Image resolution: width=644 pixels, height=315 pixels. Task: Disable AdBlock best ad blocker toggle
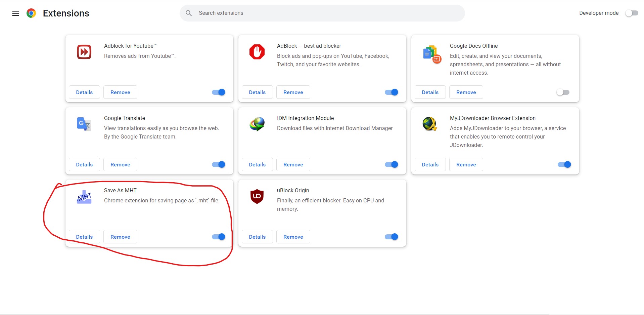click(x=392, y=92)
